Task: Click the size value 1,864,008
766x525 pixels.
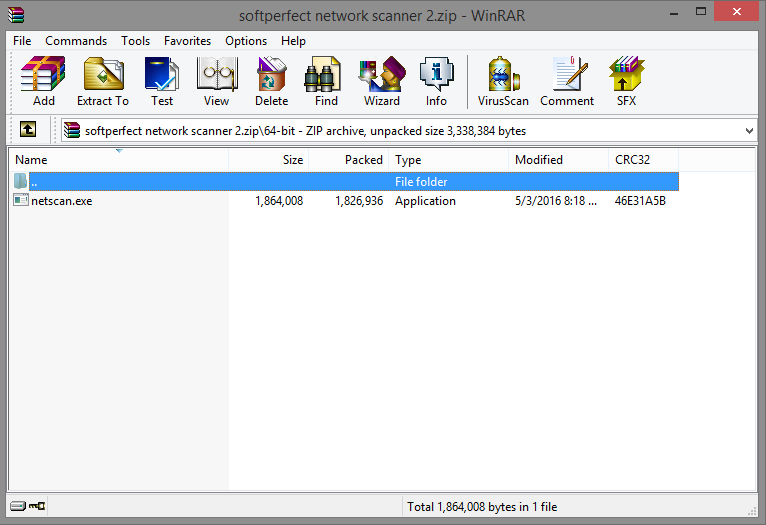Action: pyautogui.click(x=279, y=201)
